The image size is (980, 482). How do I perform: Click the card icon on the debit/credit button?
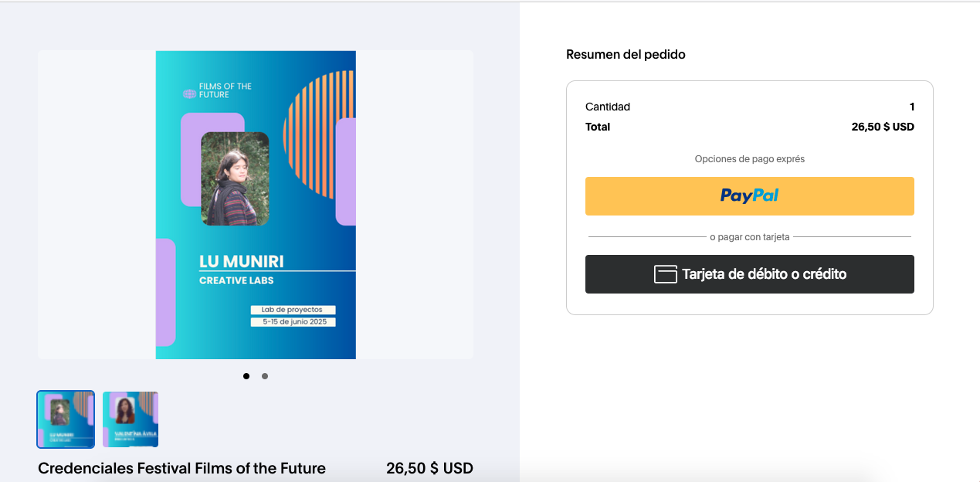coord(666,274)
